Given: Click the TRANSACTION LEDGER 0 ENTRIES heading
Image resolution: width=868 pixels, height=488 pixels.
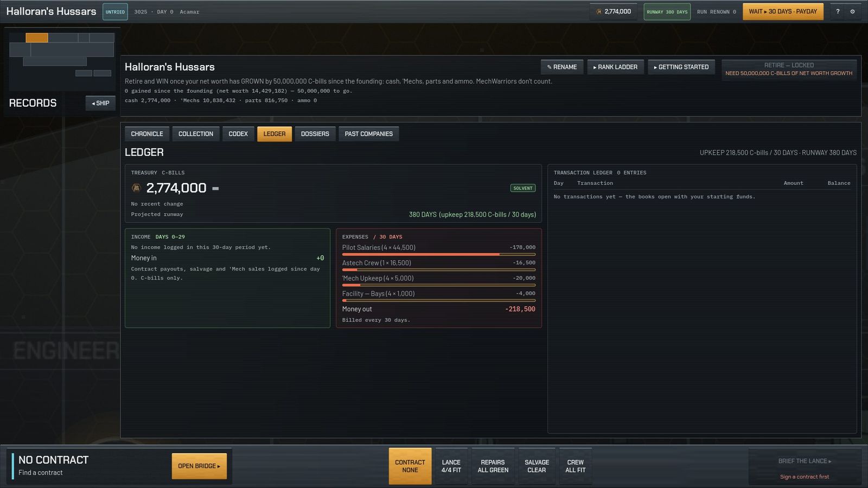Looking at the screenshot, I should [600, 173].
